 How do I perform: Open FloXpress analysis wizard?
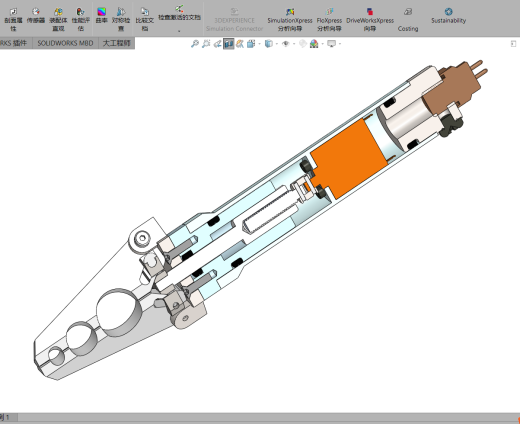pyautogui.click(x=329, y=20)
